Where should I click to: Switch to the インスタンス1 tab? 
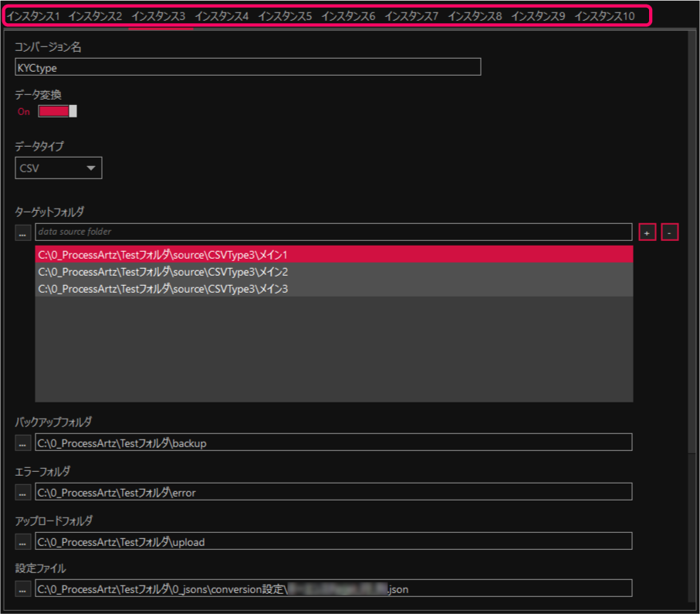[x=33, y=16]
